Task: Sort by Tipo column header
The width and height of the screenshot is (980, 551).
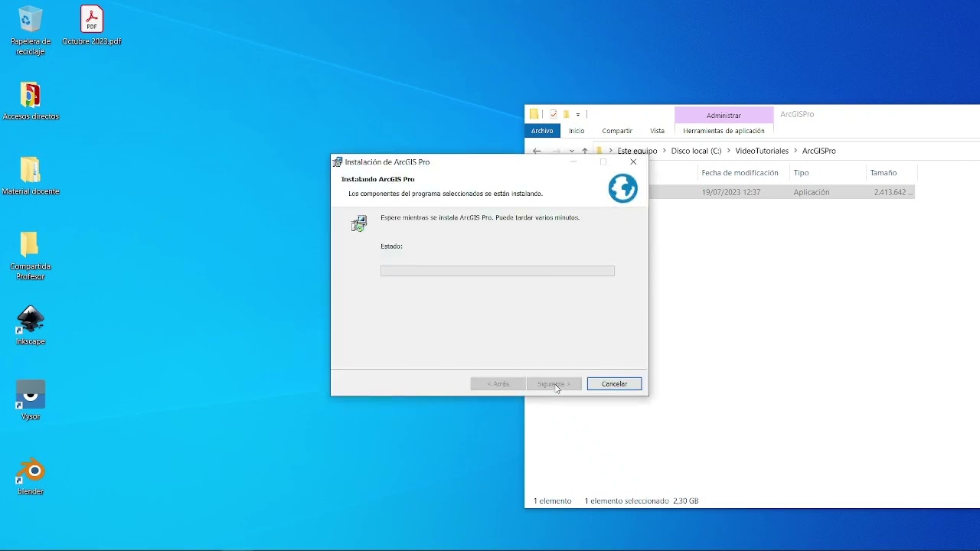Action: [x=801, y=173]
